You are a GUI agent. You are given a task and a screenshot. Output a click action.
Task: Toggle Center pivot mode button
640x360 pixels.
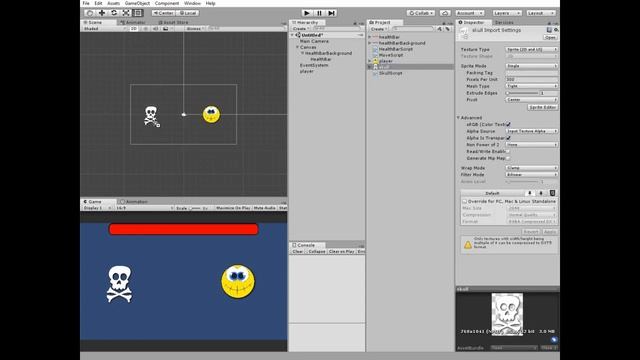[163, 13]
